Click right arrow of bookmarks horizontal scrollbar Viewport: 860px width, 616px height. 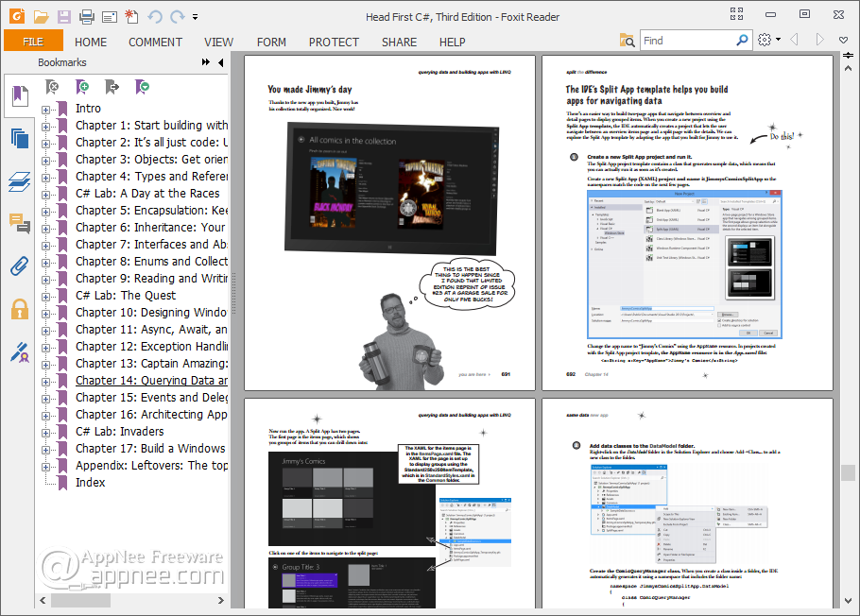220,600
